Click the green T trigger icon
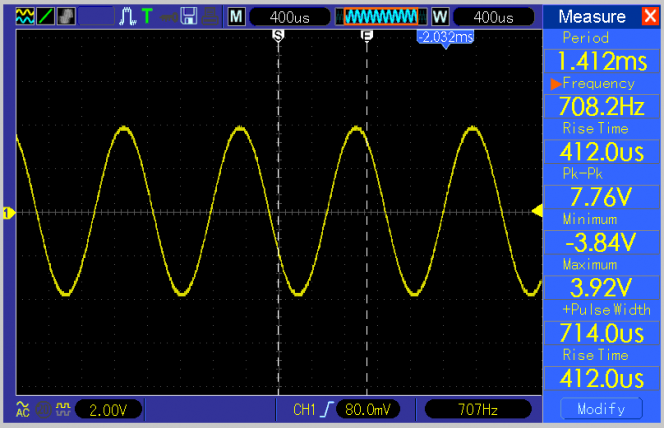Image resolution: width=664 pixels, height=428 pixels. coord(147,17)
